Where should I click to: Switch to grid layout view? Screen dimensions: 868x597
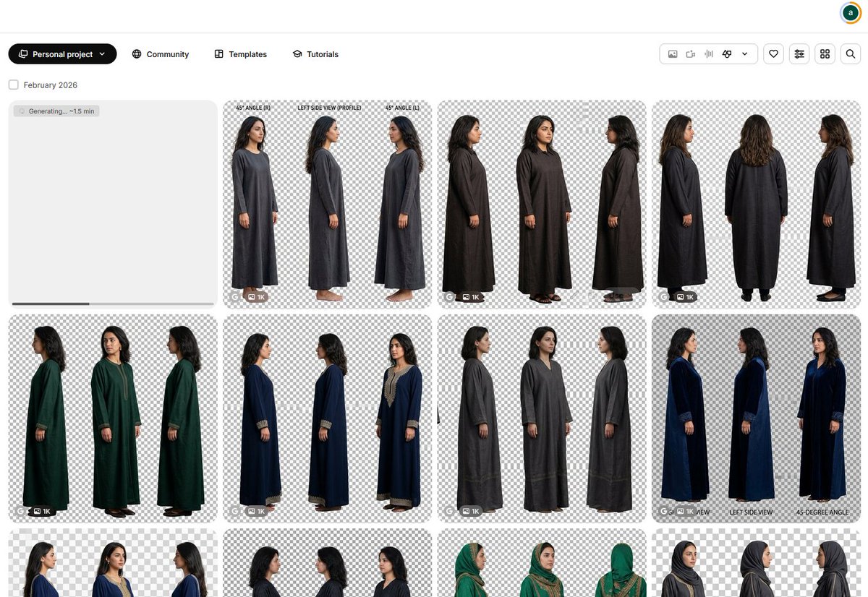[825, 53]
